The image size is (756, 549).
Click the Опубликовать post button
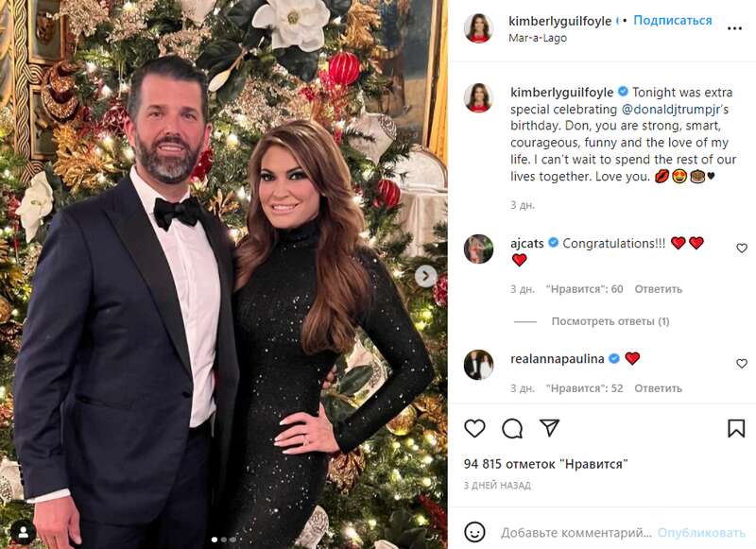(701, 533)
